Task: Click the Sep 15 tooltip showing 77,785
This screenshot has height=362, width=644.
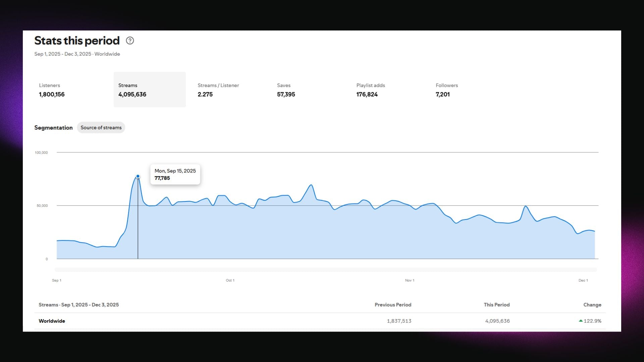Action: 175,174
